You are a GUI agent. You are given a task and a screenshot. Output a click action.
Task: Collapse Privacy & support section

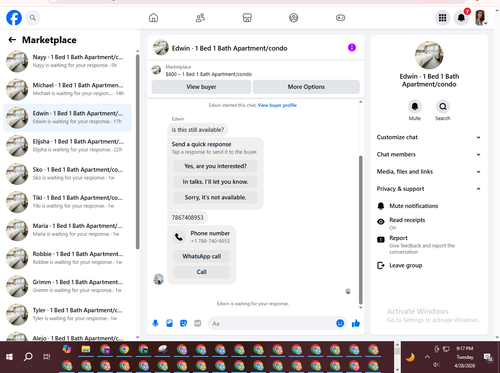click(x=429, y=189)
